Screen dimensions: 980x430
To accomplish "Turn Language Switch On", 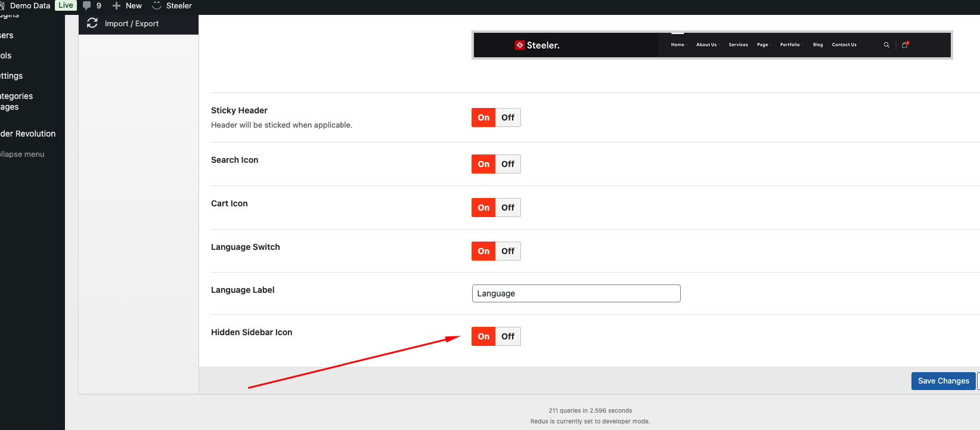I will pos(483,251).
